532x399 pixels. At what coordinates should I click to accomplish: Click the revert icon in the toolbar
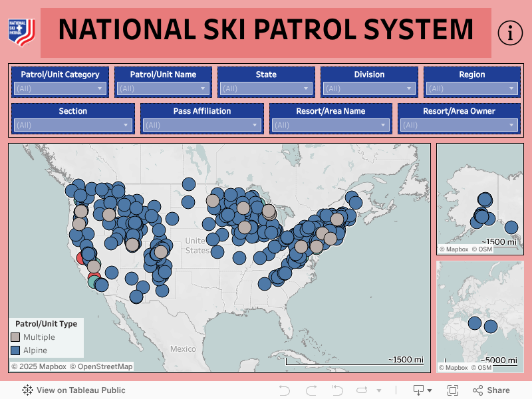[337, 390]
